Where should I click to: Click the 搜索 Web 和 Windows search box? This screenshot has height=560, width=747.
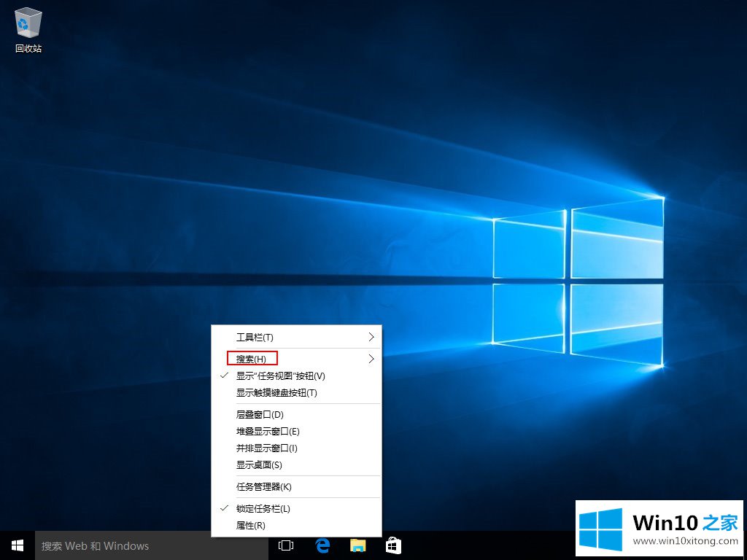click(x=152, y=545)
